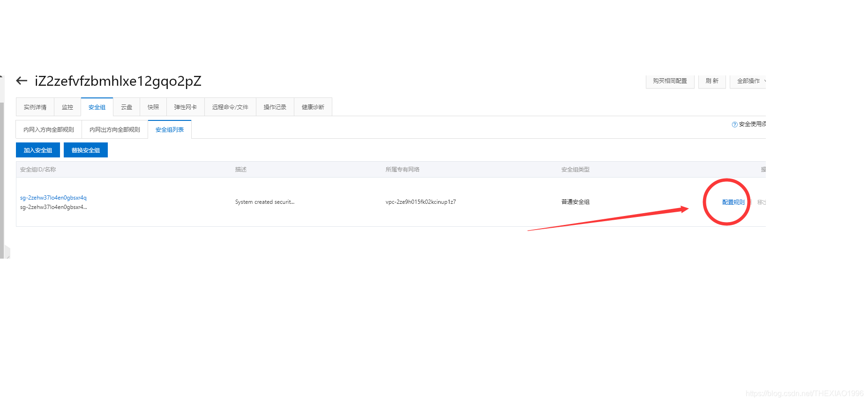Show 内网入方向全部规则 sub-tab
Screen dimensions: 868x402
coord(49,130)
